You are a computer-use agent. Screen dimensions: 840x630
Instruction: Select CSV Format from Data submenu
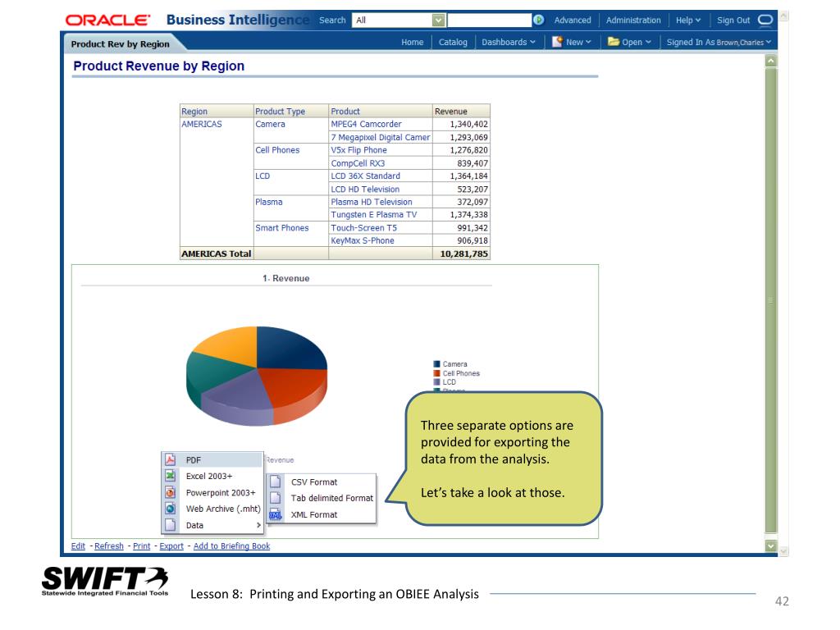click(322, 482)
